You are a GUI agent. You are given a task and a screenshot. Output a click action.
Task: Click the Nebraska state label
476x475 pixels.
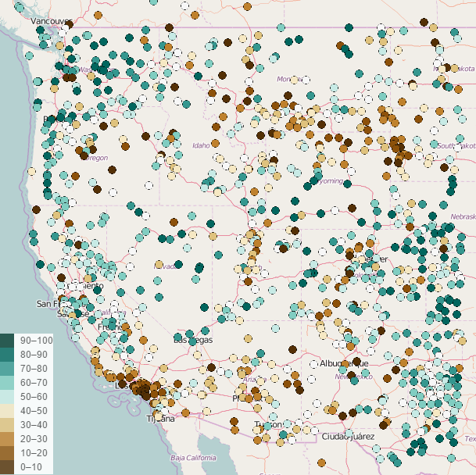coord(463,216)
